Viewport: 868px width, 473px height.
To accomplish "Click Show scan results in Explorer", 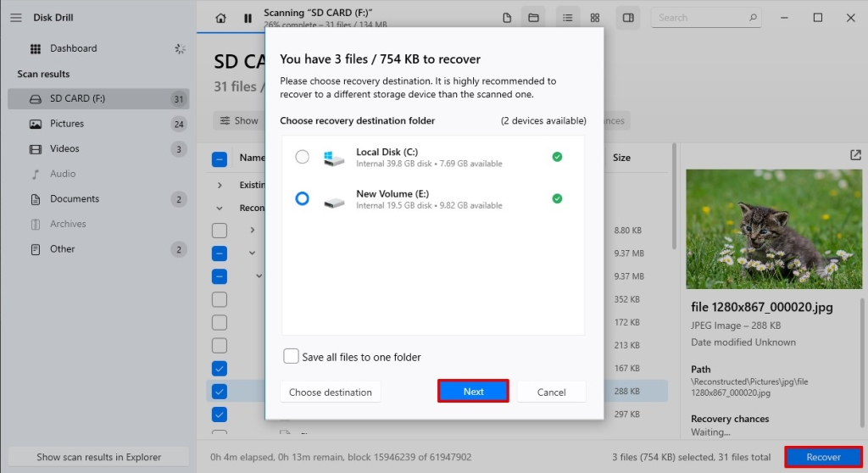I will 98,457.
